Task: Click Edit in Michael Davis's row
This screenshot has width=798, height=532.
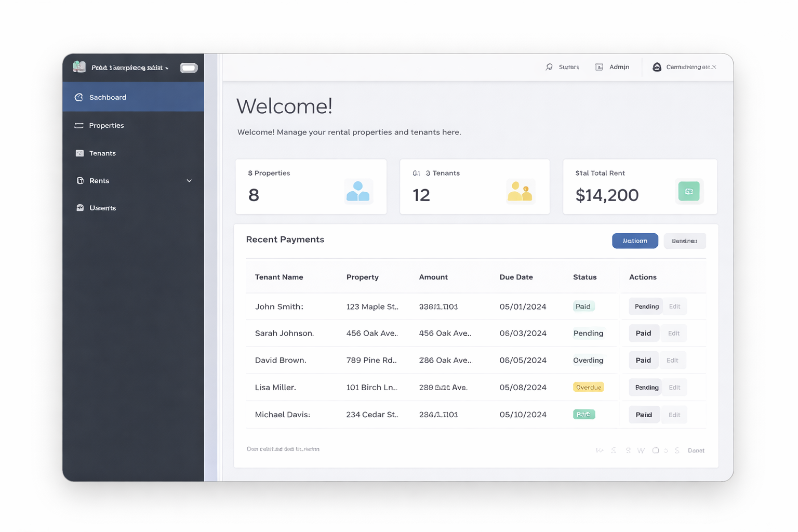Action: (674, 415)
